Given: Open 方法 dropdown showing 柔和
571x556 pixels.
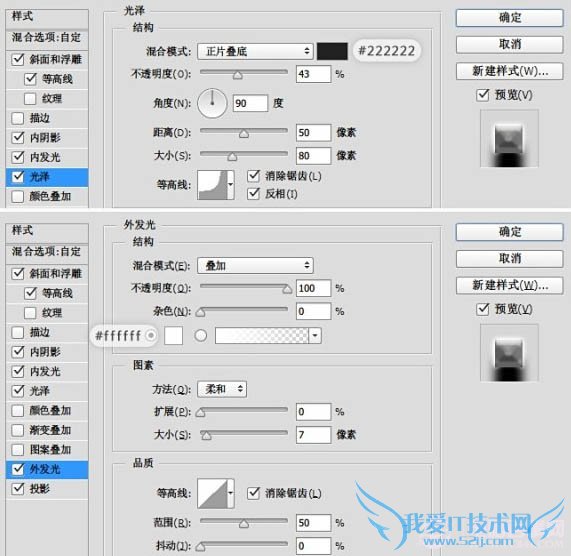Looking at the screenshot, I should tap(222, 389).
